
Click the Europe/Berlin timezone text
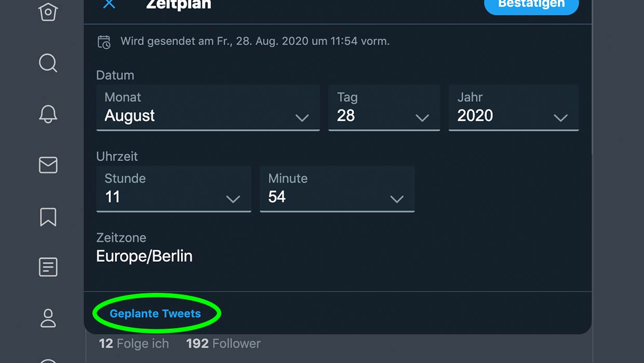[144, 256]
